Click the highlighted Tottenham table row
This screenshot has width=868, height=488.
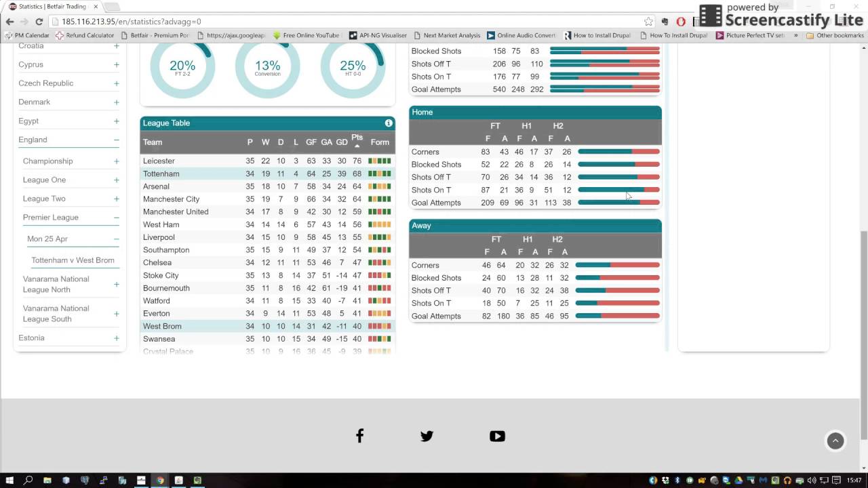coord(267,174)
